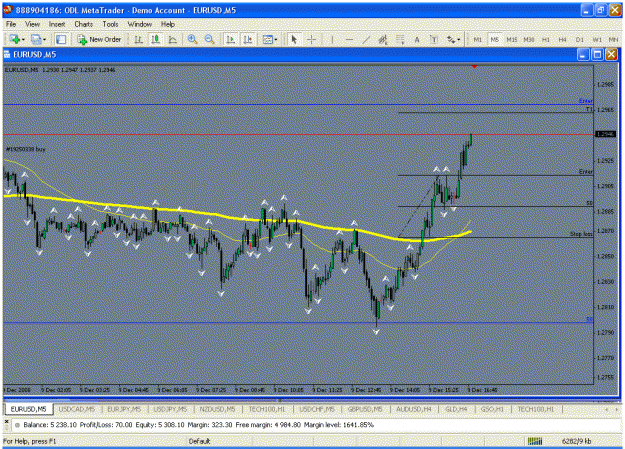Close the Terminal balance panel
Viewport: 625px width, 449px height.
tap(6, 421)
